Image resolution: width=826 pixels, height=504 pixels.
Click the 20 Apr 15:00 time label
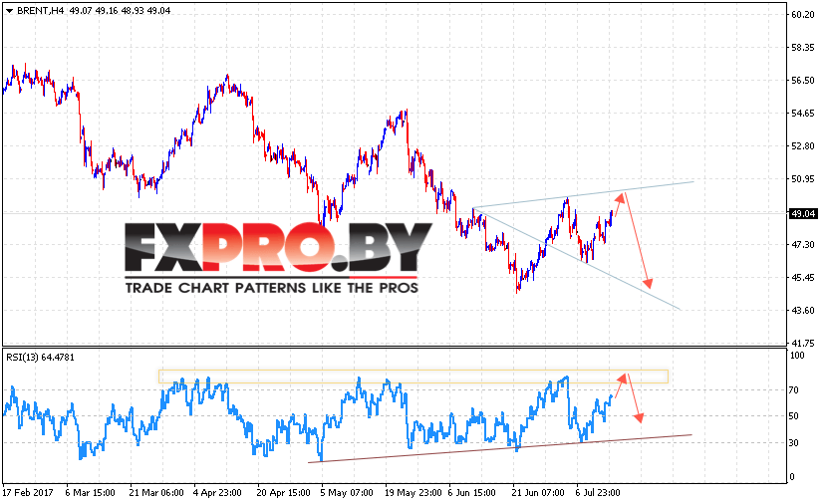(283, 492)
